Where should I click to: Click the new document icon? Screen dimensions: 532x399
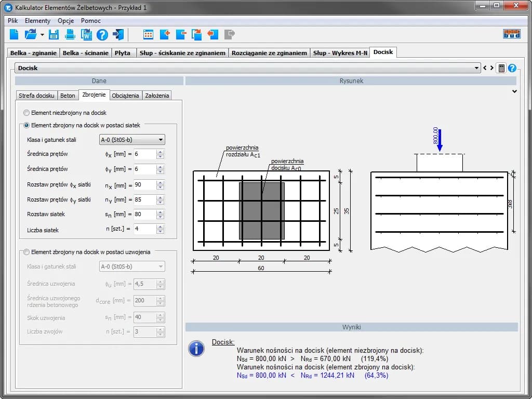(14, 35)
